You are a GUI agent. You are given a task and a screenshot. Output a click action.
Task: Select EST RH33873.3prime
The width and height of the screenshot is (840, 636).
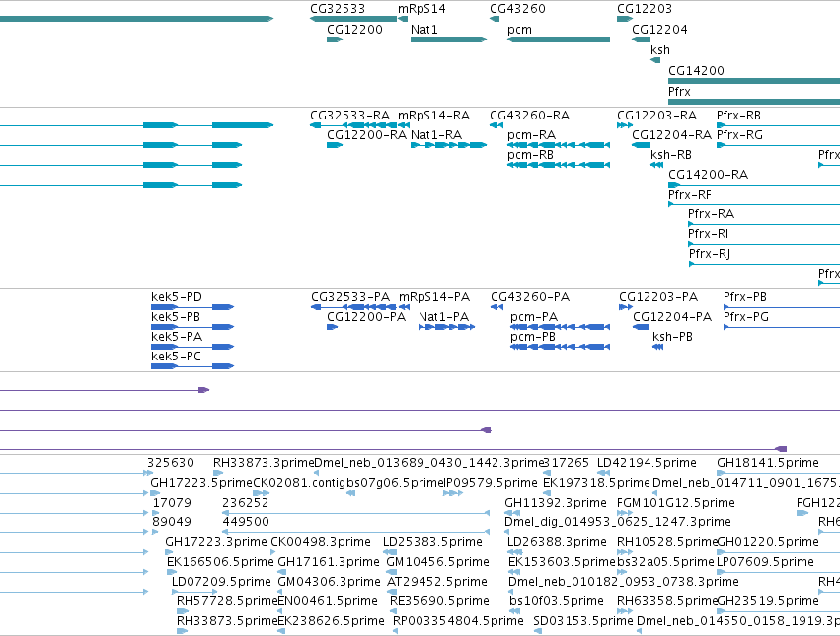264,463
